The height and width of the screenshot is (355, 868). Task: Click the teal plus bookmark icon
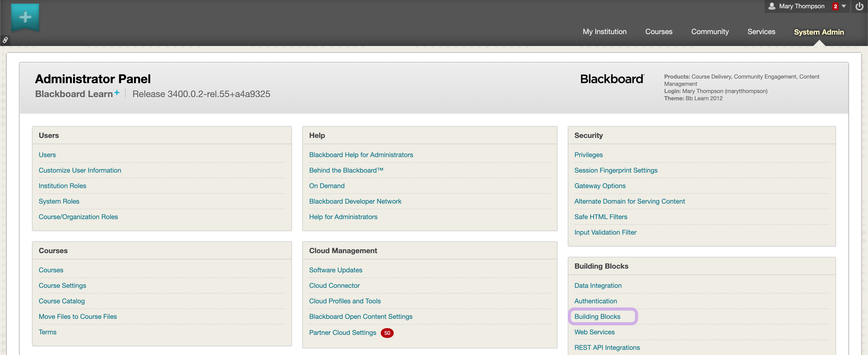[25, 17]
